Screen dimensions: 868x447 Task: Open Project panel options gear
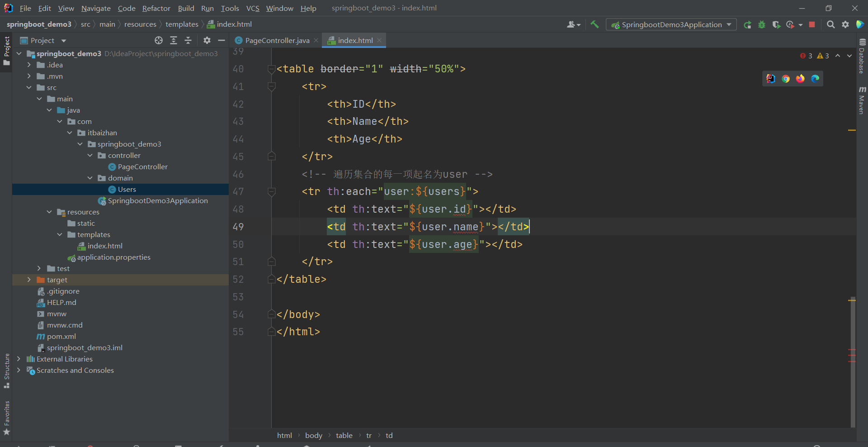point(207,40)
